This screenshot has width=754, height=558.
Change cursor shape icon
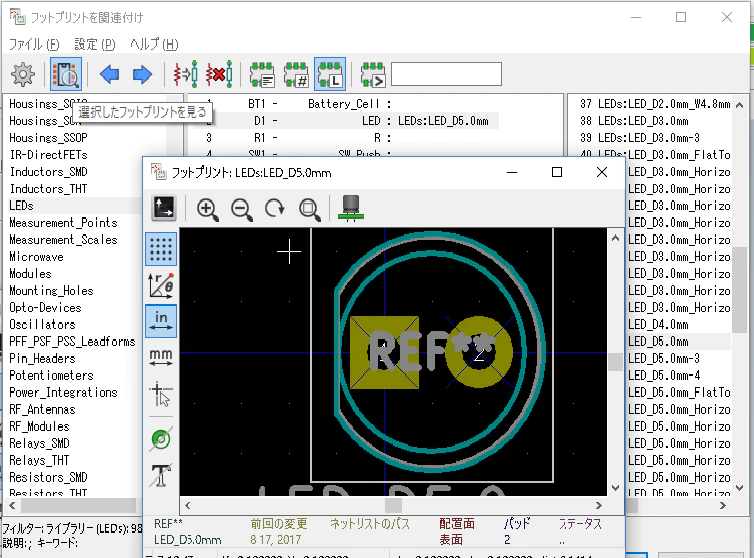161,393
